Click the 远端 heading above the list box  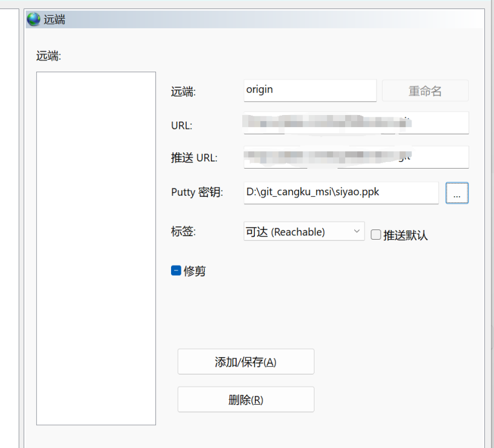click(49, 57)
